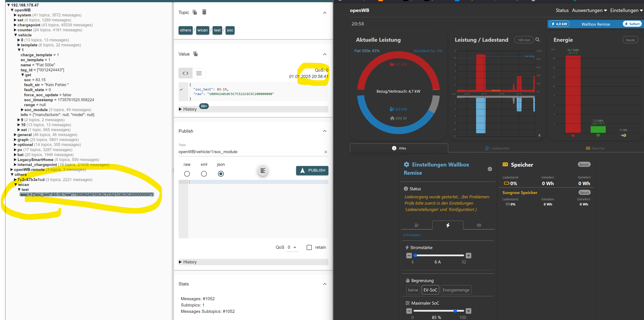Select the raw payload format

pos(187,174)
